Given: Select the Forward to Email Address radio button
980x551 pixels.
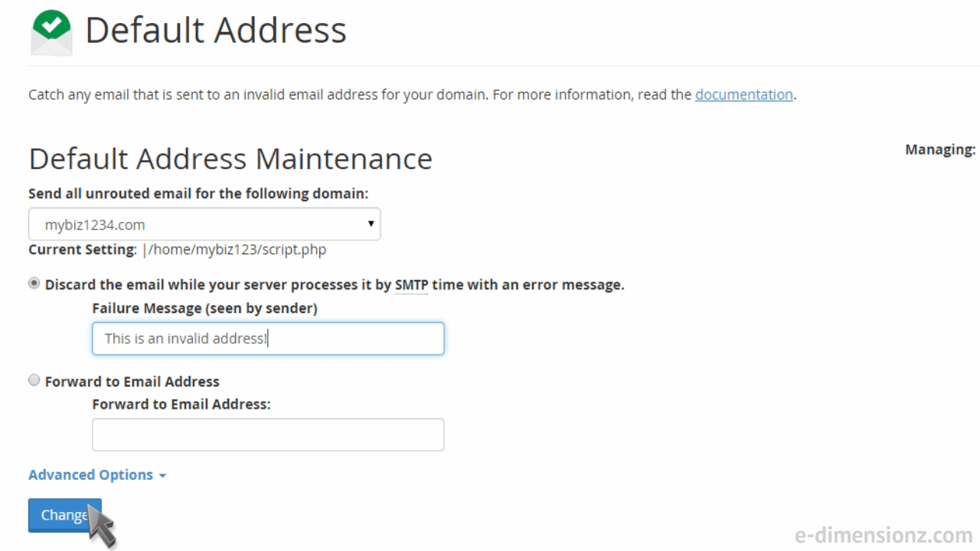Looking at the screenshot, I should pos(34,380).
